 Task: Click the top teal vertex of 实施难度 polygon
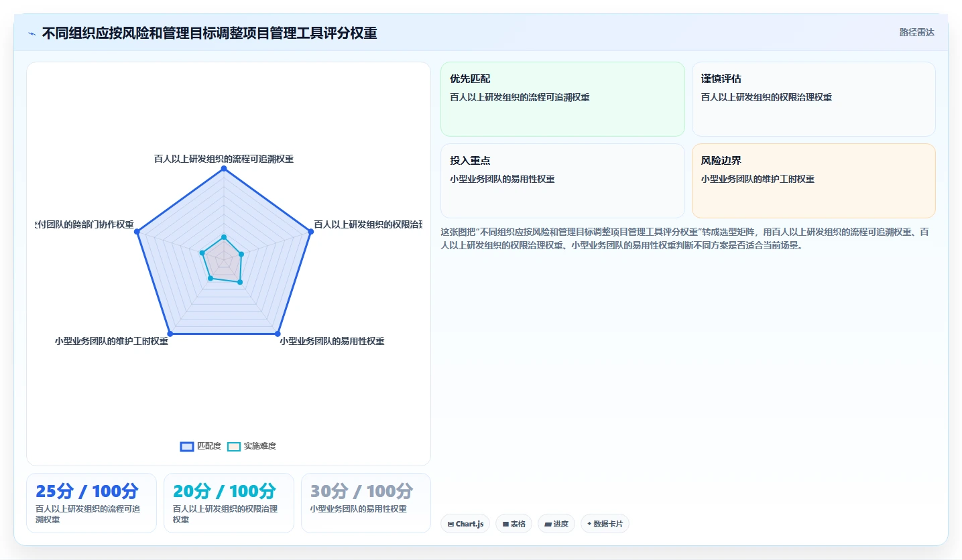224,236
